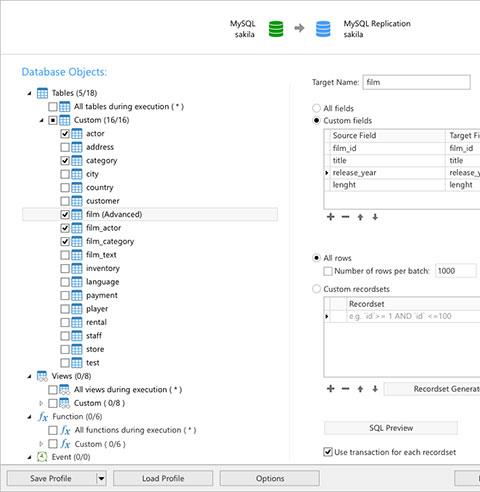
Task: Click the Views group icon
Action: coord(42,376)
